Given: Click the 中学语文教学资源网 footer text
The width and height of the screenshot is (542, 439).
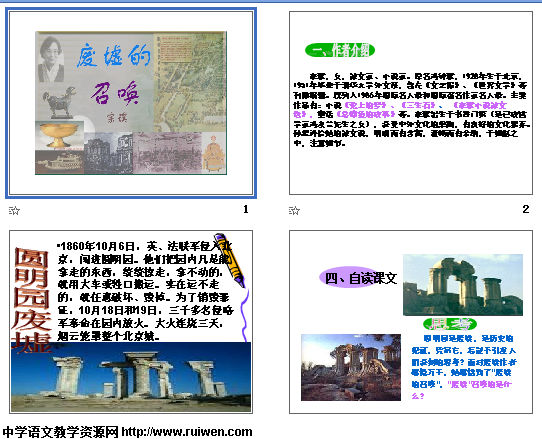Looking at the screenshot, I should coord(60,432).
